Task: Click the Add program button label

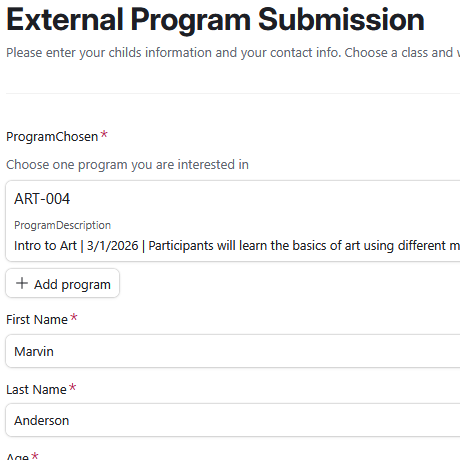Action: (72, 285)
